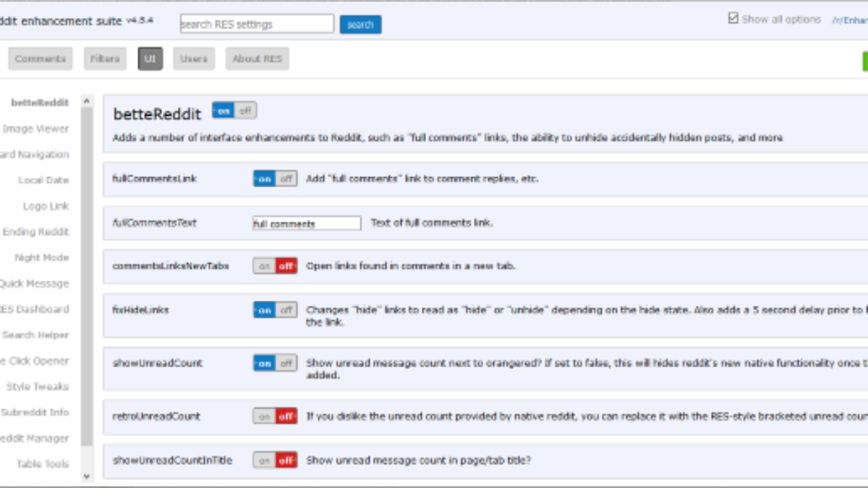
Task: Toggle the fixHideLinks switch
Action: coord(275,310)
